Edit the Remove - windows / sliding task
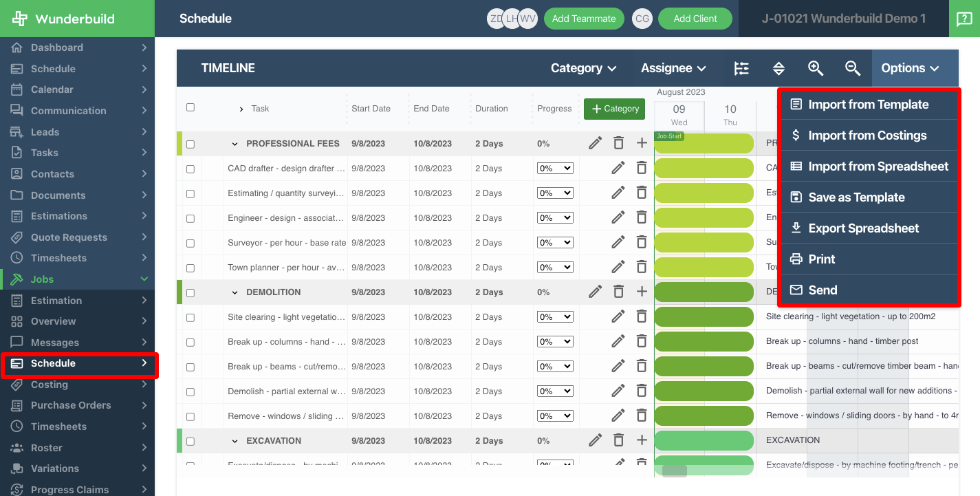Image resolution: width=980 pixels, height=496 pixels. 618,416
